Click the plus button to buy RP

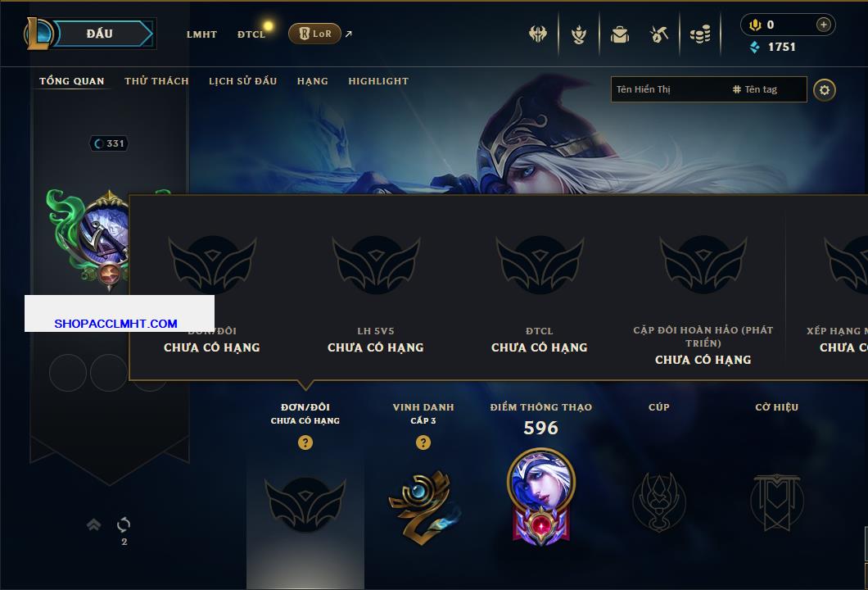tap(824, 25)
